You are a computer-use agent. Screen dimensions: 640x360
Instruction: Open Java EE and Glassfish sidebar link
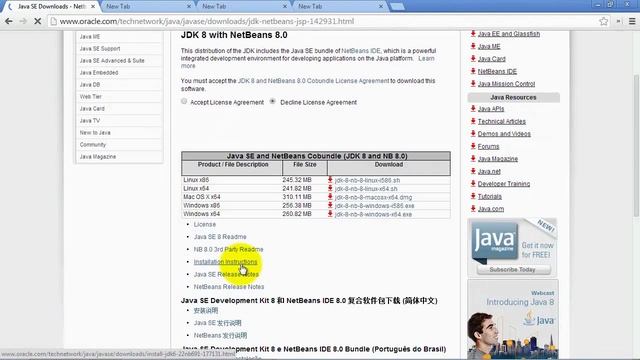[509, 34]
